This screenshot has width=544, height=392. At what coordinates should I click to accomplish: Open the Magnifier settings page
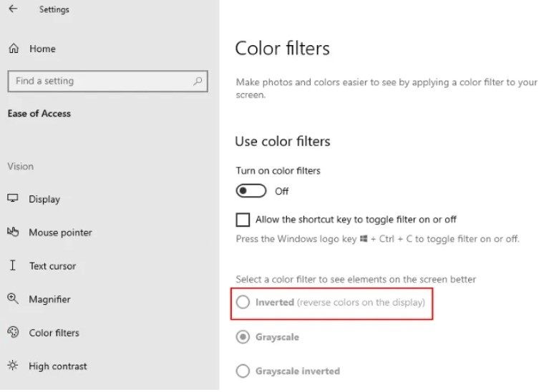click(x=49, y=299)
